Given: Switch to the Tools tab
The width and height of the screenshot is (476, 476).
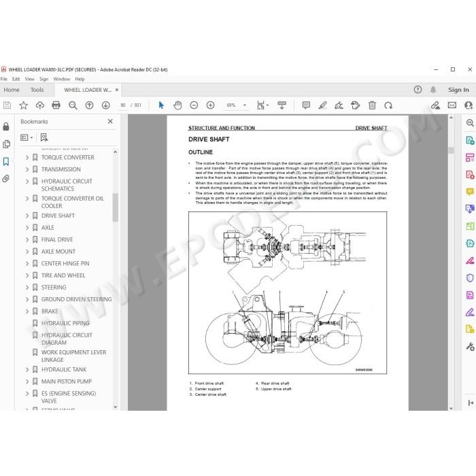Looking at the screenshot, I should click(37, 90).
